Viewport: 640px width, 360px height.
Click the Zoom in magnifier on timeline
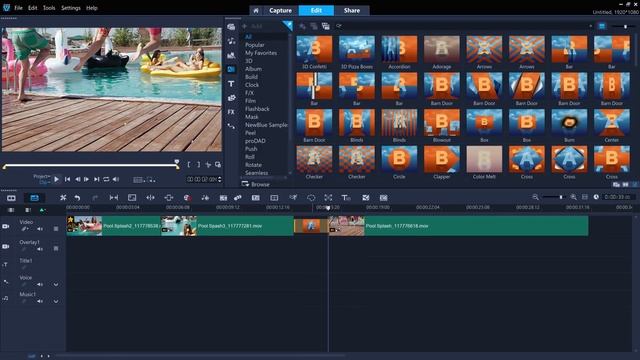coord(573,197)
